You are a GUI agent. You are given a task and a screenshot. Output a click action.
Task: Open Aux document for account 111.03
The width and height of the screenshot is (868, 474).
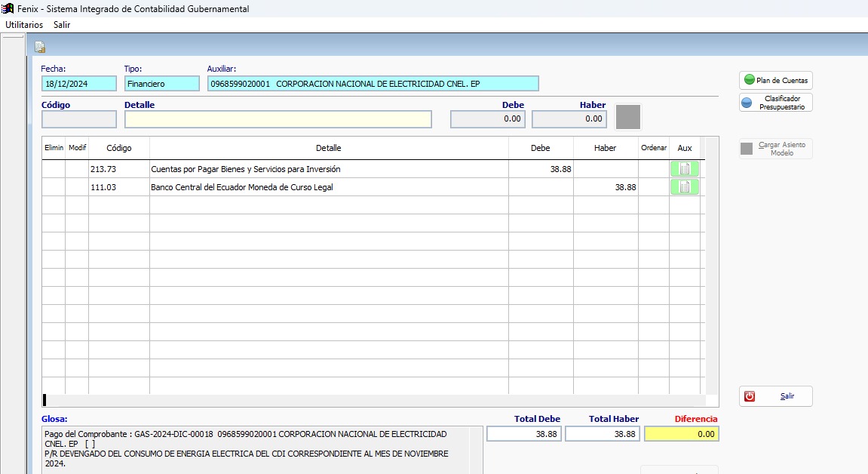coord(684,187)
